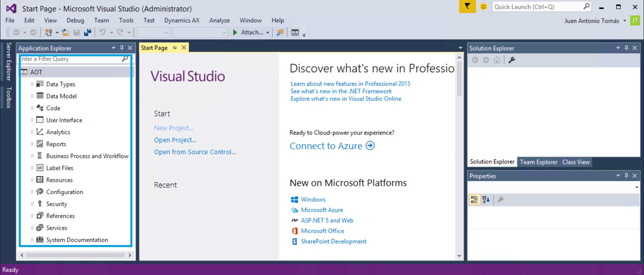Select the System Documentation node
The image size is (644, 275).
(x=77, y=240)
